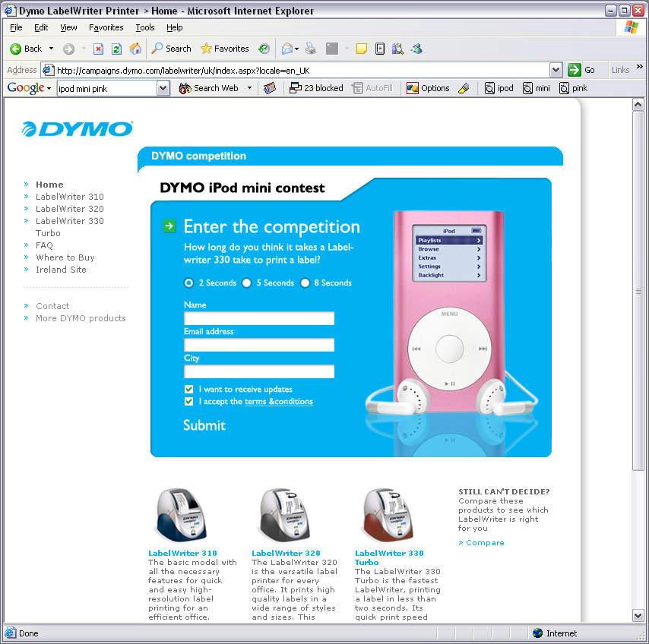Click the Google toolbar logo
This screenshot has height=644, width=649.
[x=26, y=87]
